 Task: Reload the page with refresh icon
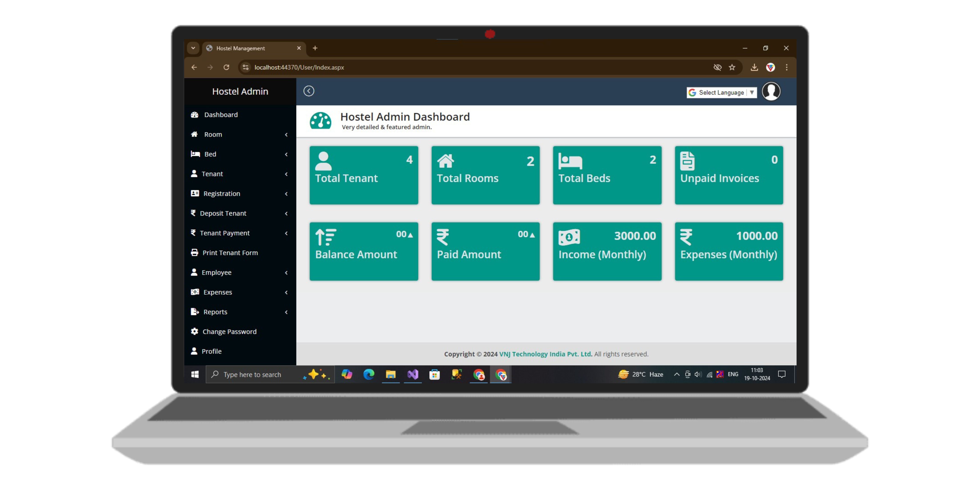point(226,67)
